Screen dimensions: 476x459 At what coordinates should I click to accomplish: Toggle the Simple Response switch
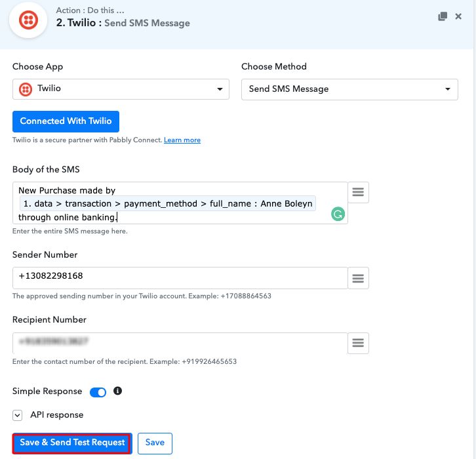[98, 392]
